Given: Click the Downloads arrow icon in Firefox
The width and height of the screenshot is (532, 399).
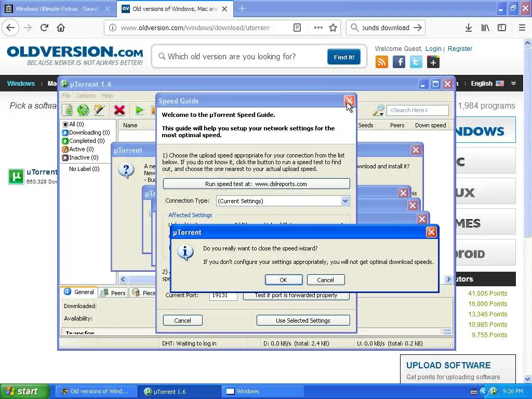Looking at the screenshot, I should pyautogui.click(x=468, y=28).
